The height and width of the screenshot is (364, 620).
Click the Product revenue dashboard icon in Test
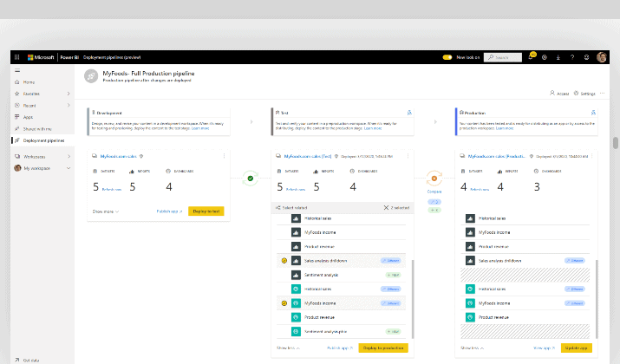(297, 317)
